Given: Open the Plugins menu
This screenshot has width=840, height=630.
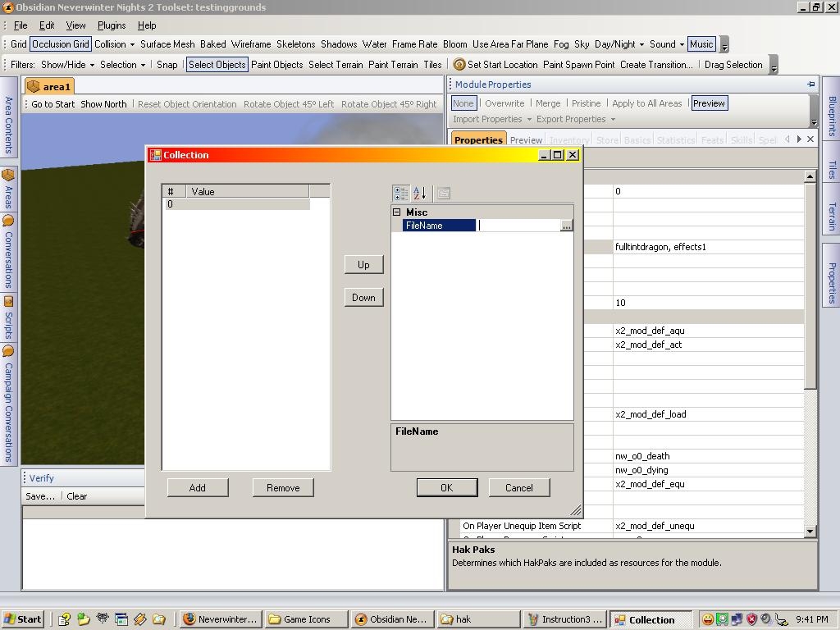Looking at the screenshot, I should click(111, 25).
